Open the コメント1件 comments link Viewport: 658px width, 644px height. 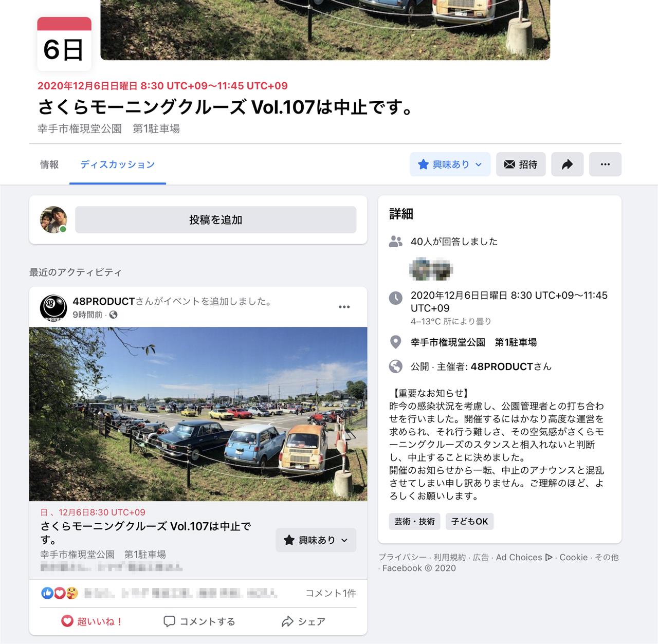point(331,593)
